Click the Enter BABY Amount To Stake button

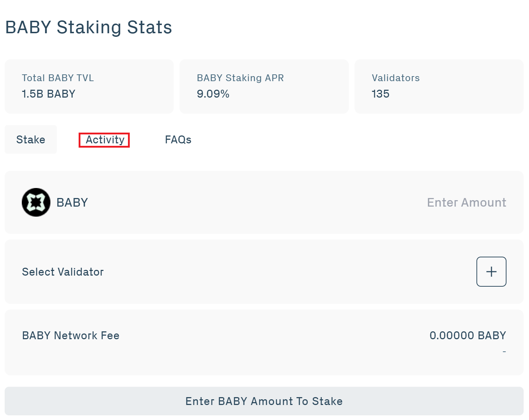(x=264, y=401)
